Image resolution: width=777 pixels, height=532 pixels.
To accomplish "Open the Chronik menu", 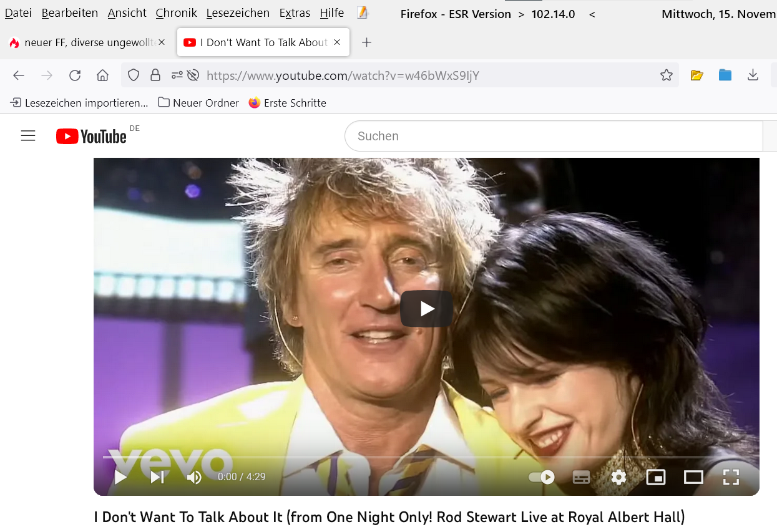I will tap(176, 13).
